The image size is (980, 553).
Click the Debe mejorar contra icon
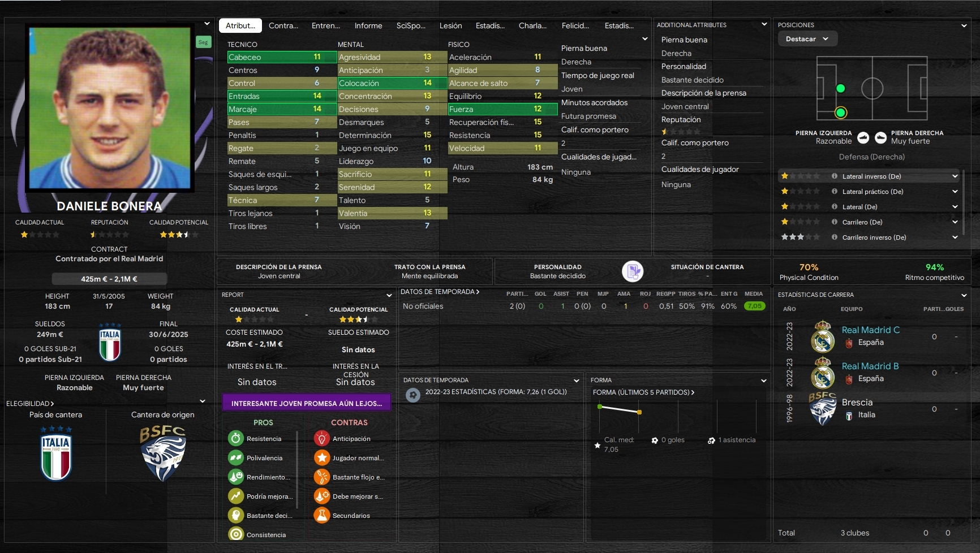(322, 496)
